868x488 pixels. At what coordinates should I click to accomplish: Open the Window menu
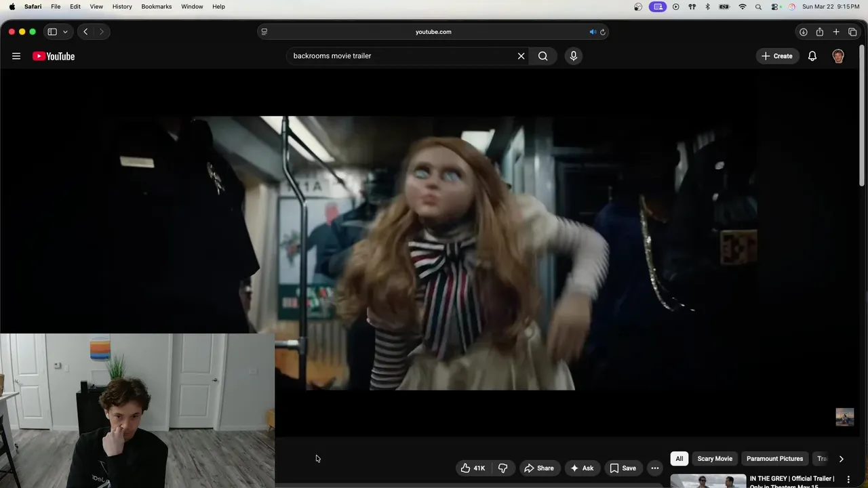pyautogui.click(x=192, y=7)
